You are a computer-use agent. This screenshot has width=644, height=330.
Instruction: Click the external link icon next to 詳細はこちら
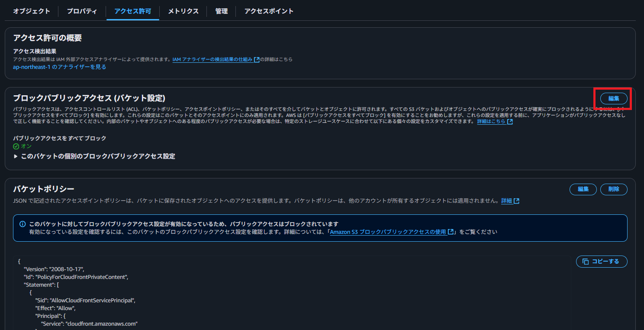point(511,122)
